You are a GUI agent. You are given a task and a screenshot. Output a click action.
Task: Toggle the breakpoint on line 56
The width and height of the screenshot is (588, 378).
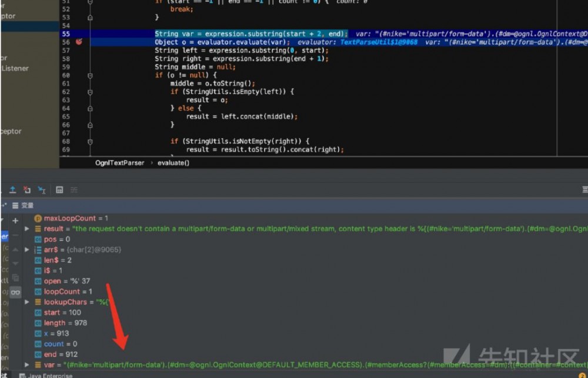pyautogui.click(x=79, y=42)
